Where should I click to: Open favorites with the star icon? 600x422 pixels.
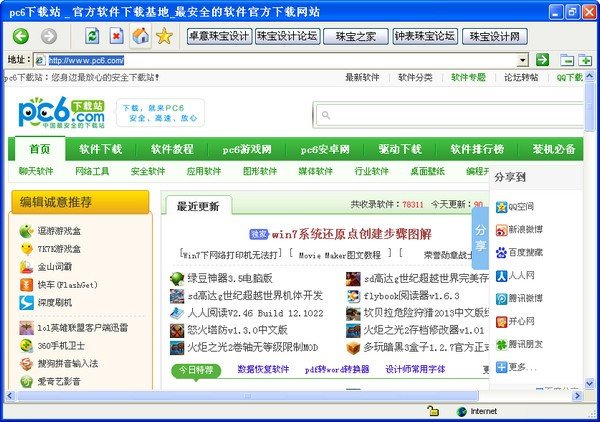(x=164, y=36)
